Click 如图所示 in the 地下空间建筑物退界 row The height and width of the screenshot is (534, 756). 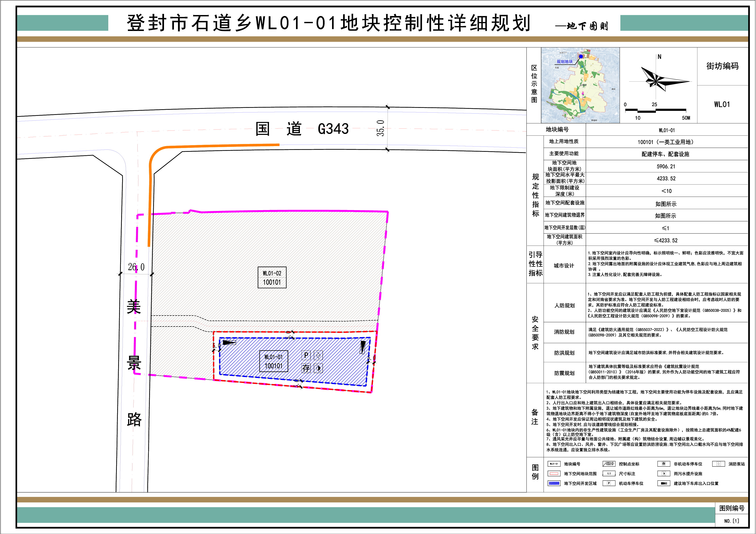pyautogui.click(x=665, y=216)
